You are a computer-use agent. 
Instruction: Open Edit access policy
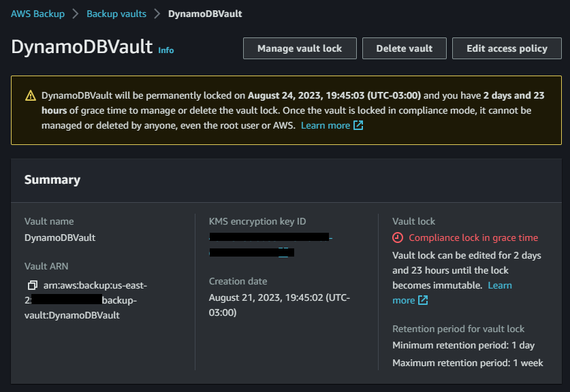coord(507,48)
